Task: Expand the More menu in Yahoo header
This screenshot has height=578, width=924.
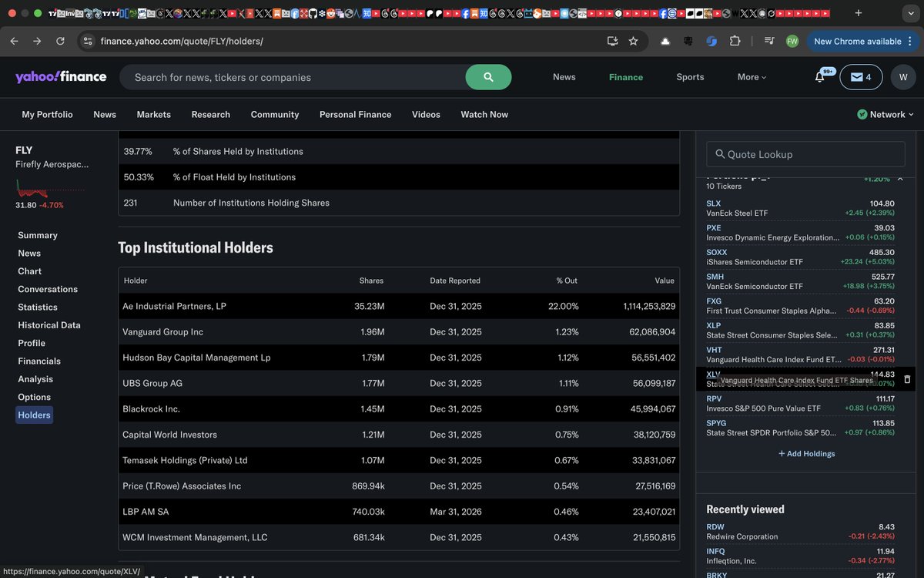Action: (752, 77)
